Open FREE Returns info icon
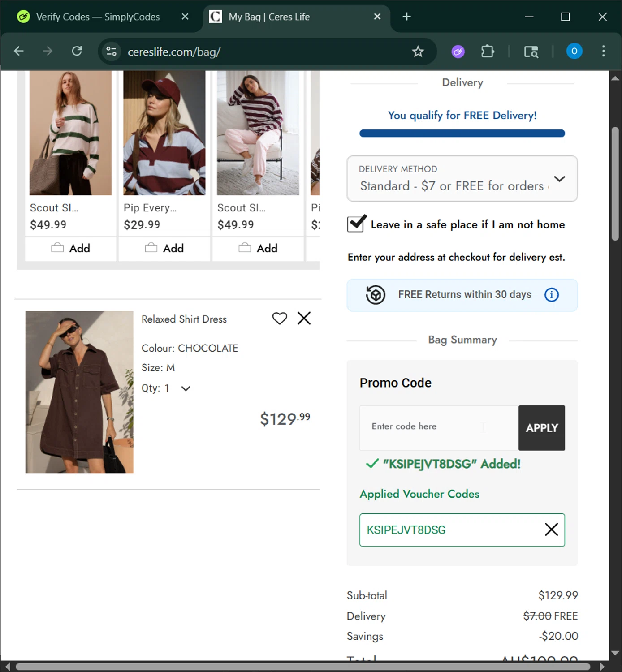 (551, 295)
